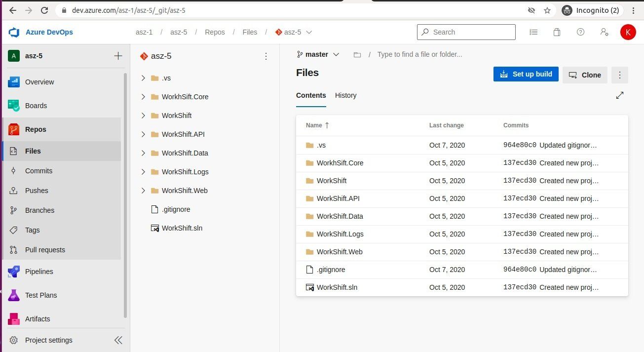Image resolution: width=644 pixels, height=352 pixels.
Task: Open the work items list icon in header
Action: pyautogui.click(x=533, y=32)
